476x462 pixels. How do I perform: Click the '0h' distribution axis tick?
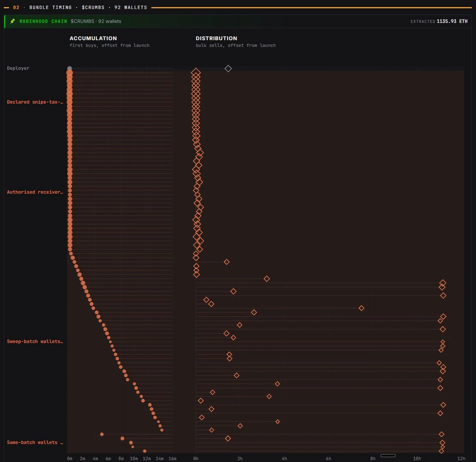[x=196, y=459]
